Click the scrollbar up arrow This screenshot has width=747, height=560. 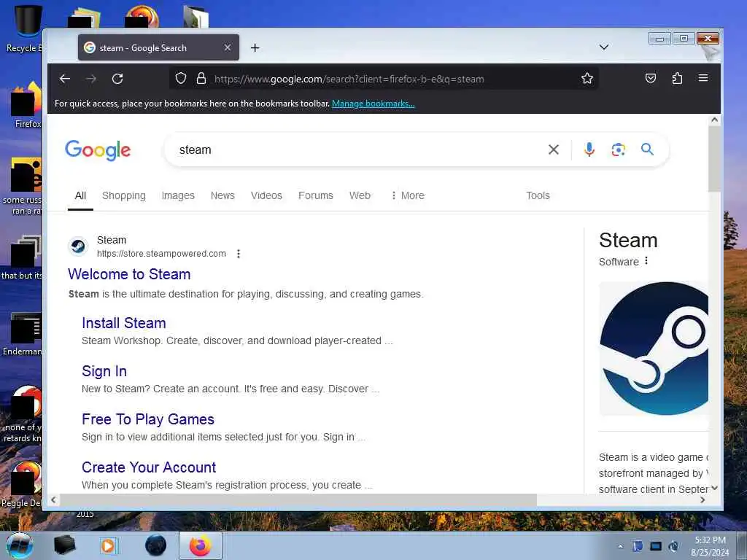[x=714, y=120]
